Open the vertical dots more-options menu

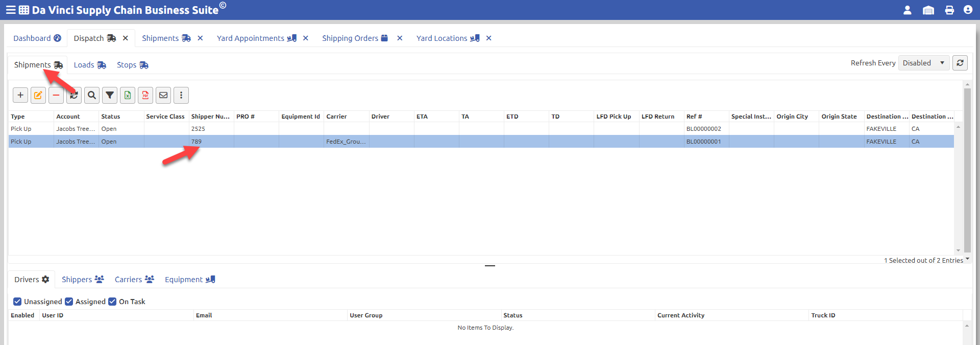coord(181,95)
